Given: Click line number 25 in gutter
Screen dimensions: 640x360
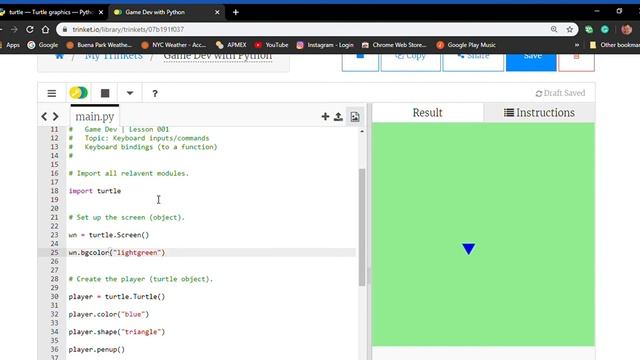Looking at the screenshot, I should coord(54,253).
